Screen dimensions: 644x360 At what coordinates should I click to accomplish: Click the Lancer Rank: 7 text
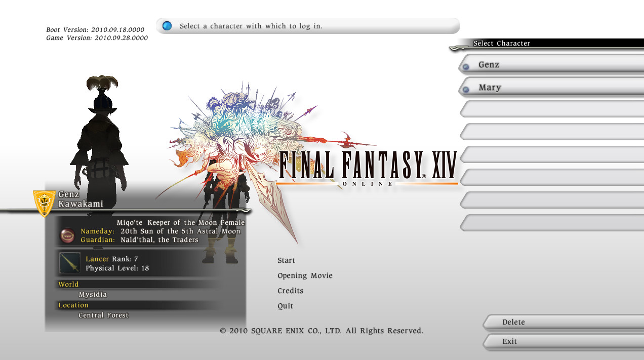(x=112, y=259)
